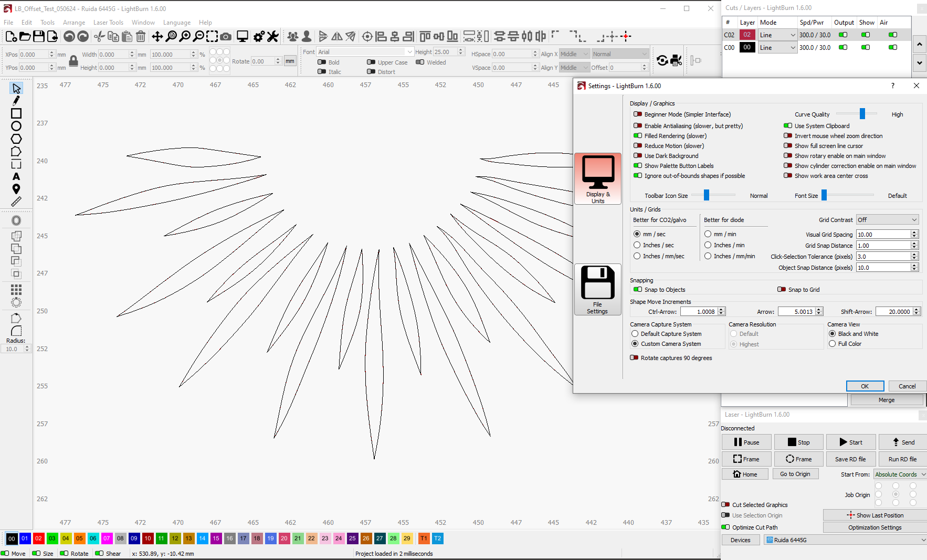Viewport: 927px width, 560px height.
Task: Create a new file with toolbar icon
Action: (x=10, y=36)
